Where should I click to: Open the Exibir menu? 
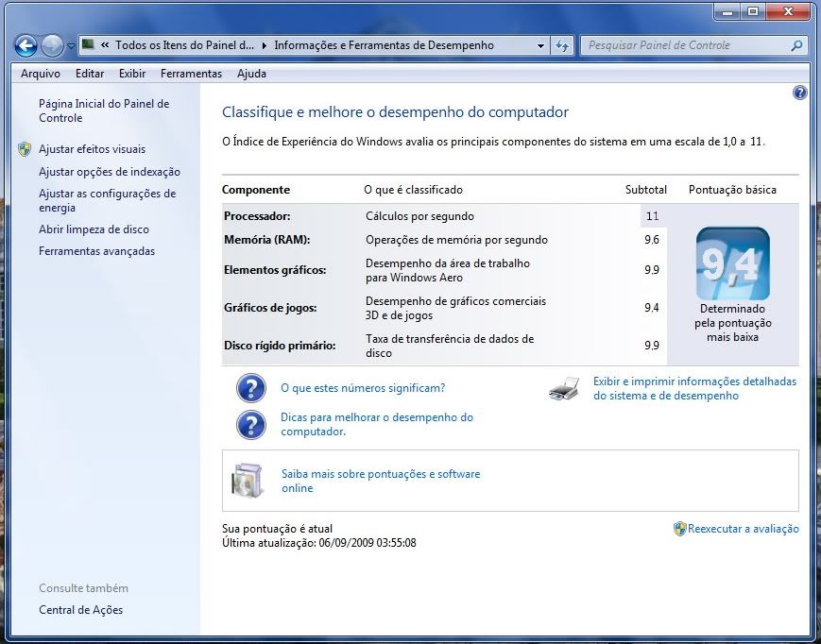[132, 74]
